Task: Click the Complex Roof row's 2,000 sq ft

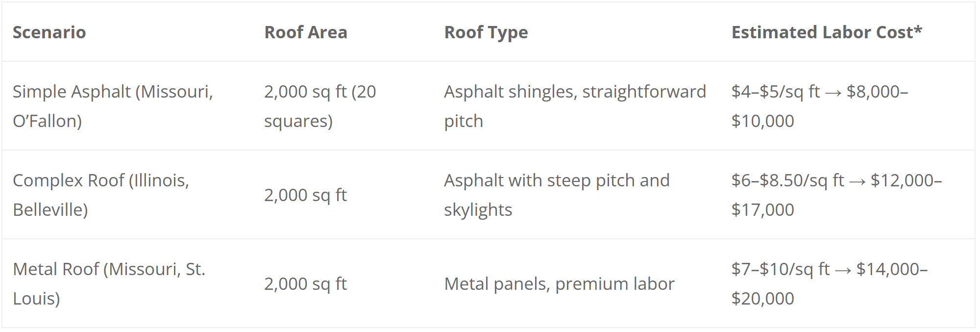Action: point(305,195)
